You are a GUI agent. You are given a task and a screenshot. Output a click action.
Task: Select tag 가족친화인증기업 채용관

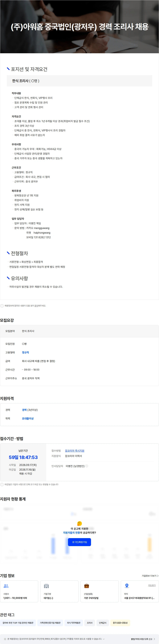pos(50,623)
